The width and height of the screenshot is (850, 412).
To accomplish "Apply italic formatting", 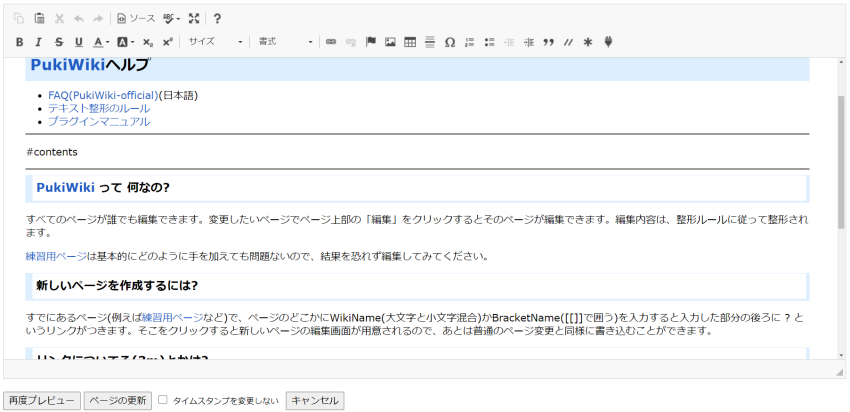I will pos(38,42).
